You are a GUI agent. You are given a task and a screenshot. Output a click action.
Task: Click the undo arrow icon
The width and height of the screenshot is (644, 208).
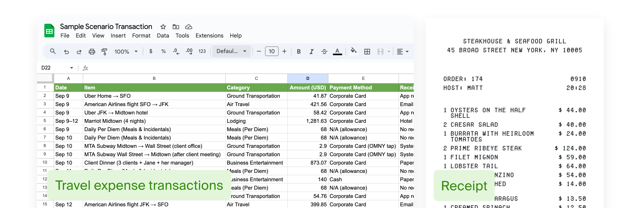(66, 52)
